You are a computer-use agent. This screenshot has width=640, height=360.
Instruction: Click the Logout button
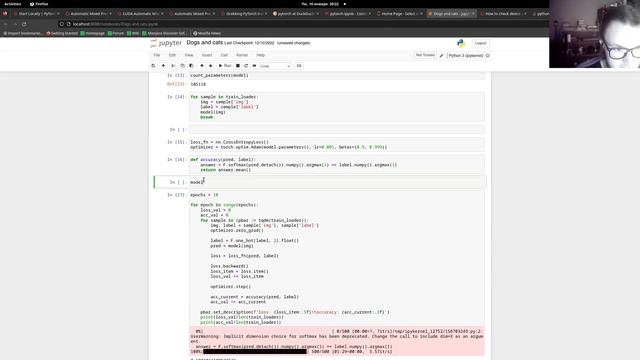[480, 43]
